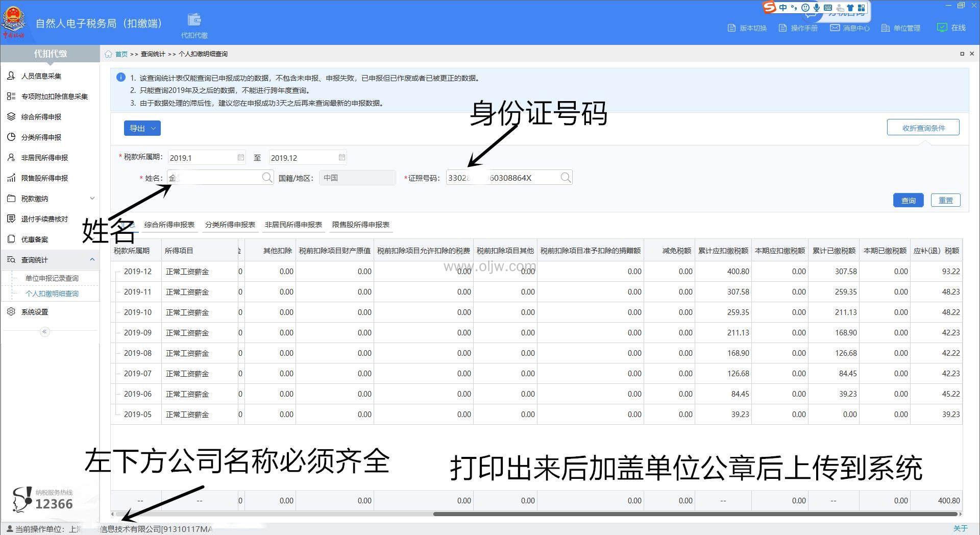Switch to the 非居民所得申报表 tab
The height and width of the screenshot is (535, 980).
pos(293,225)
